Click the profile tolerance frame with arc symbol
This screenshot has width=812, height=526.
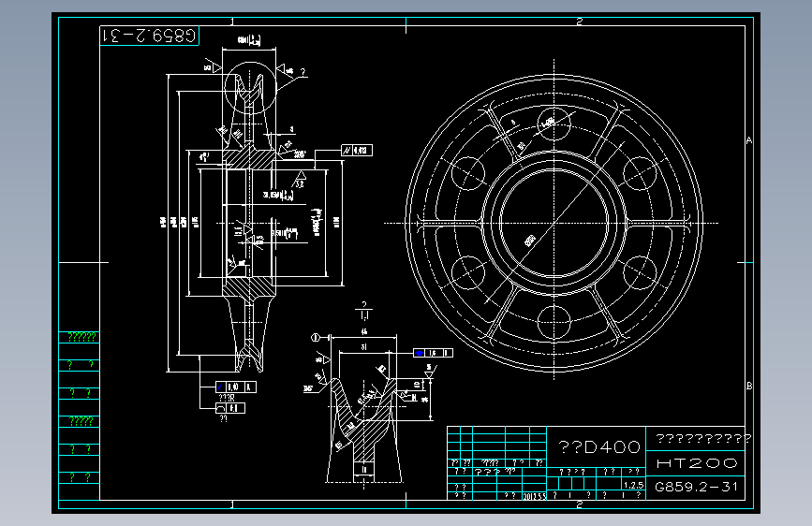click(230, 408)
